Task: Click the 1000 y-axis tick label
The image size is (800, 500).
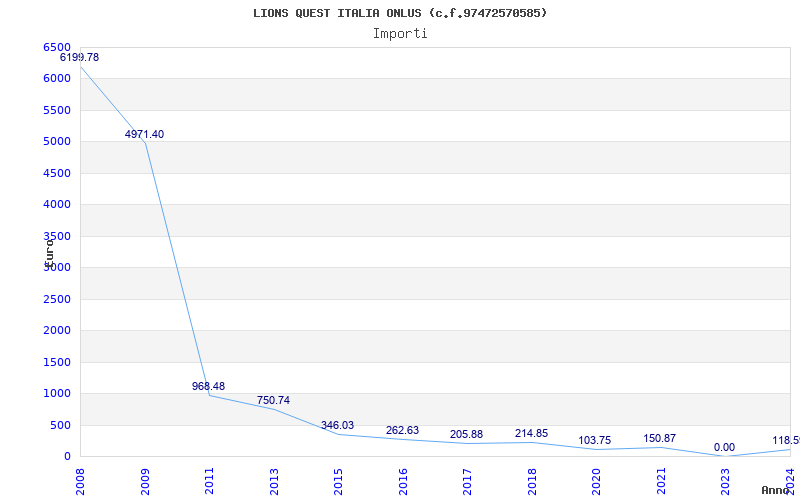Action: (57, 394)
